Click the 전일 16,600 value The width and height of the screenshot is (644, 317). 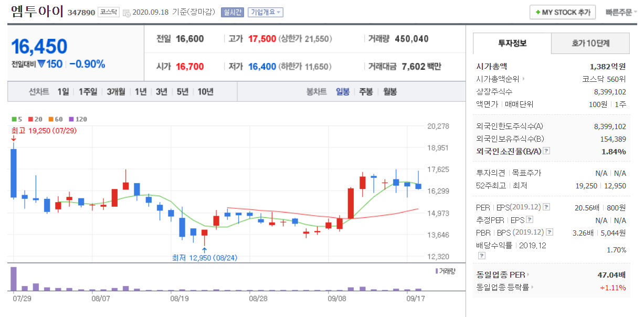click(189, 39)
